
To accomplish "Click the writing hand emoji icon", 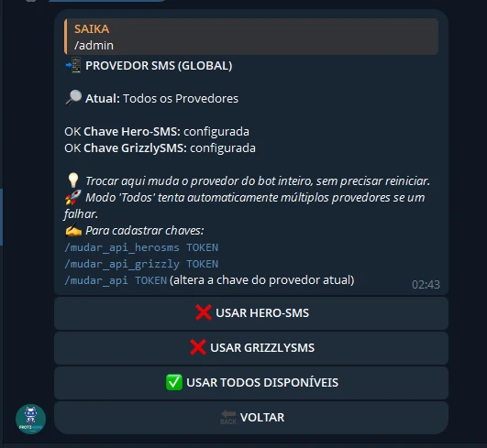I will click(x=73, y=231).
